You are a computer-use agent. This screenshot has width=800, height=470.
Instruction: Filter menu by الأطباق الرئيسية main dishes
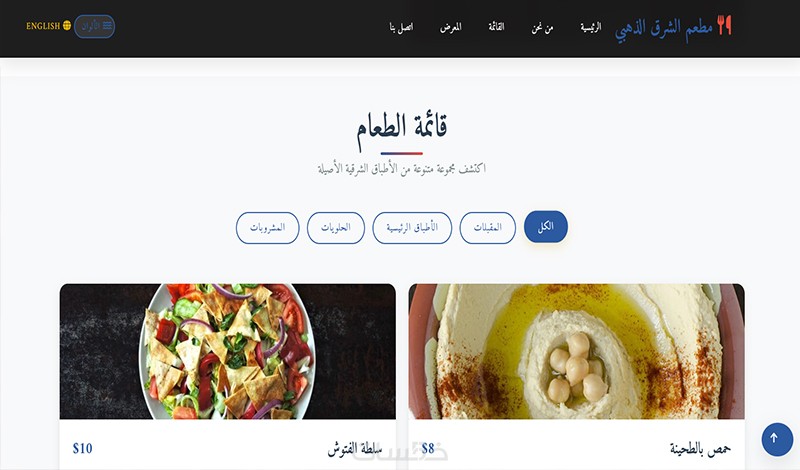coord(412,228)
